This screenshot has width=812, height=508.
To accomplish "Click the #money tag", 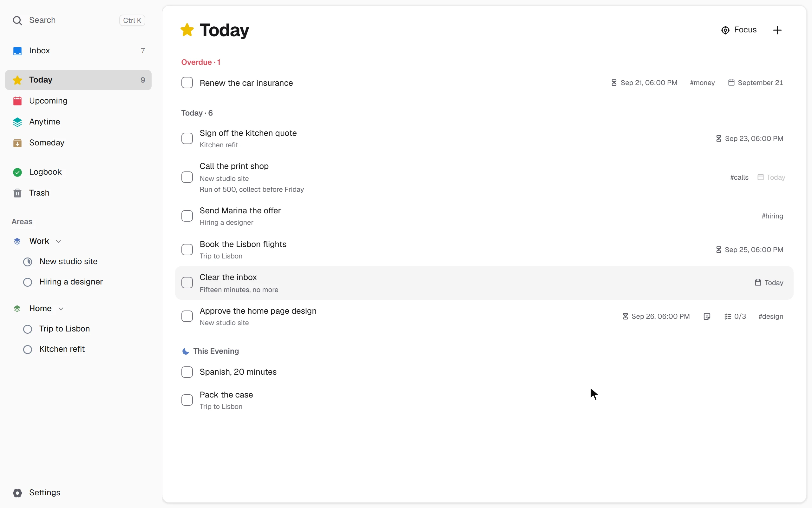I will click(702, 83).
